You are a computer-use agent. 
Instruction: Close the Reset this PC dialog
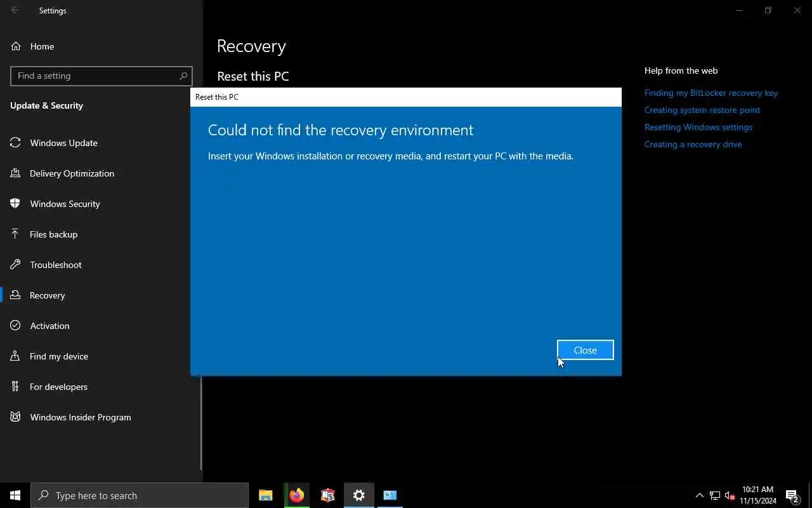click(585, 350)
